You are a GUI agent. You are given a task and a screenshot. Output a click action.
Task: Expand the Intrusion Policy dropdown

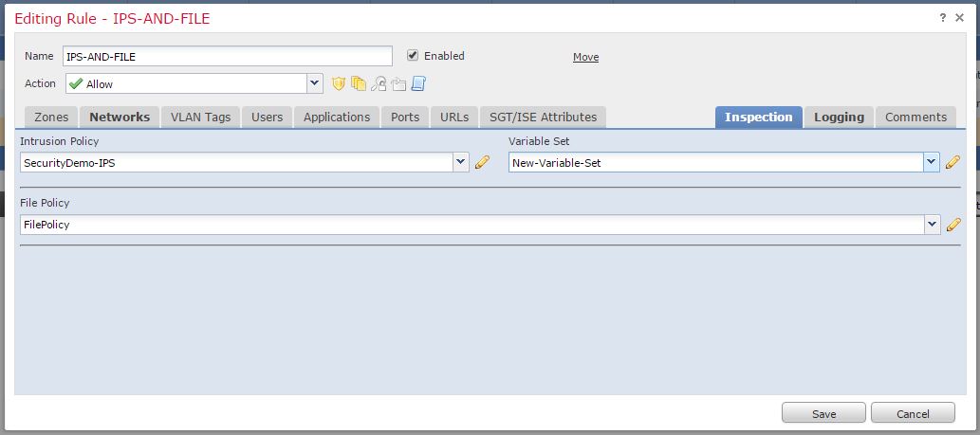(461, 162)
